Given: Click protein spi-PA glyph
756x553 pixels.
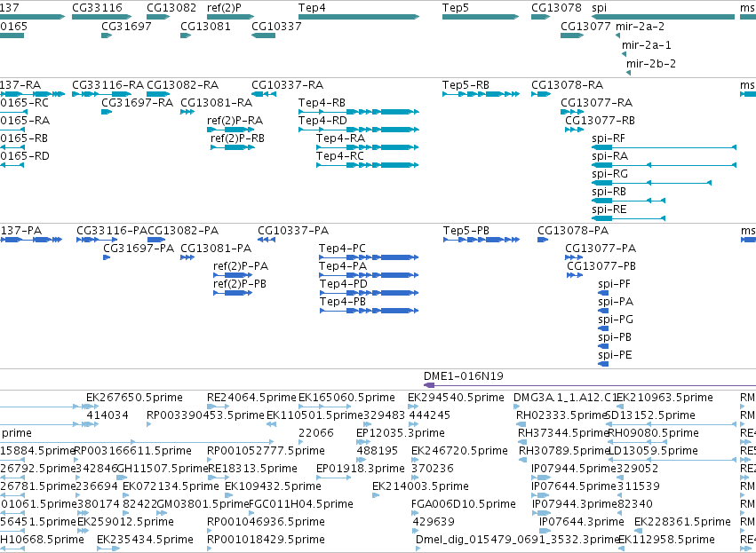Looking at the screenshot, I should (x=603, y=311).
